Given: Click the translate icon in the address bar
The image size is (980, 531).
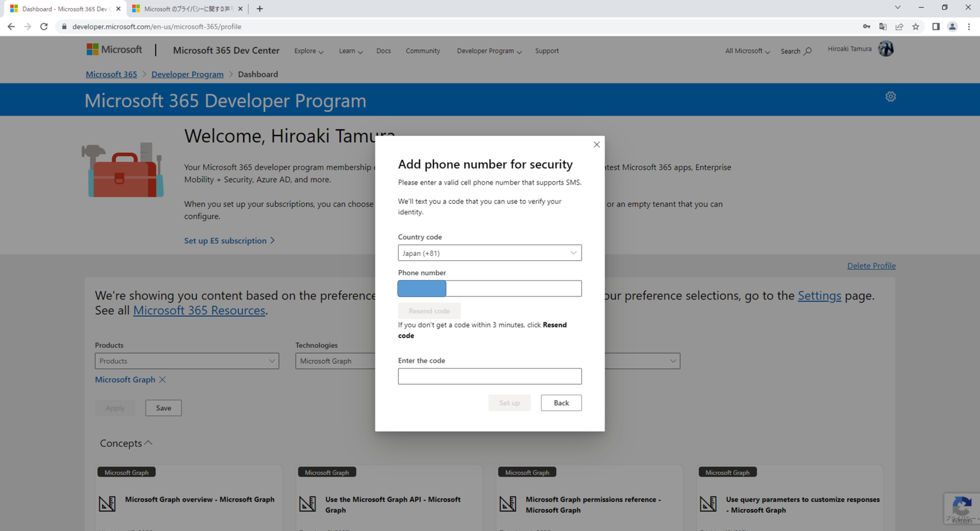Looking at the screenshot, I should click(883, 26).
